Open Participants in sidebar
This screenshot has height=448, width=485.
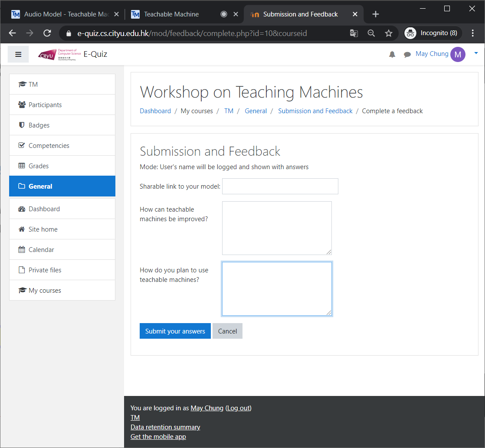coord(62,105)
